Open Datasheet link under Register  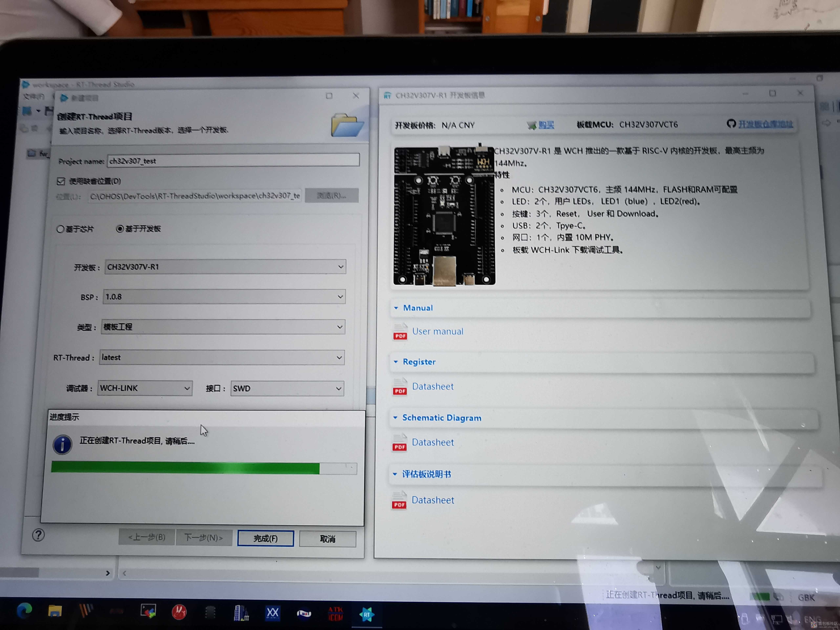coord(433,387)
